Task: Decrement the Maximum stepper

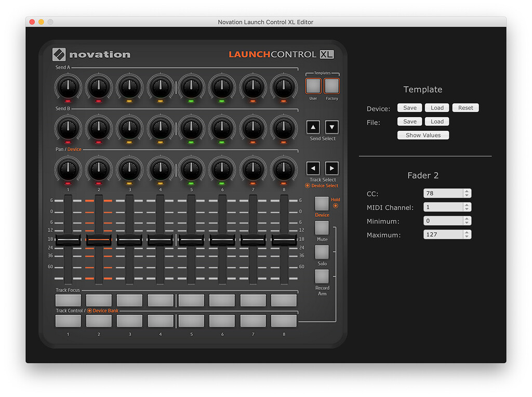Action: pyautogui.click(x=467, y=237)
